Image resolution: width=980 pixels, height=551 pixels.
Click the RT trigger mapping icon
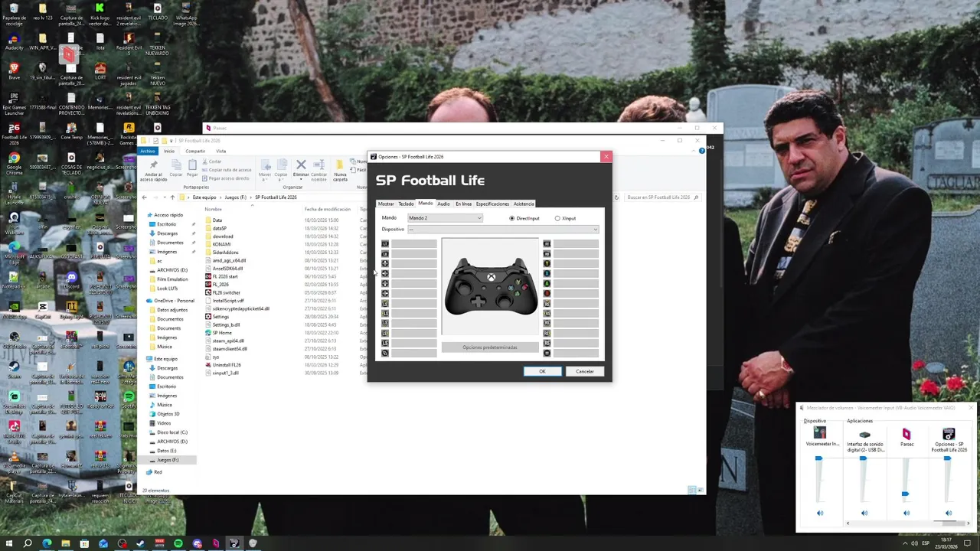[x=547, y=244]
